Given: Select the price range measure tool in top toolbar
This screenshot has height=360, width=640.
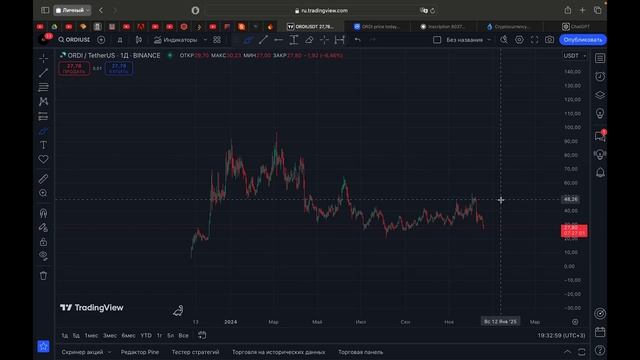Looking at the screenshot, I should point(340,40).
